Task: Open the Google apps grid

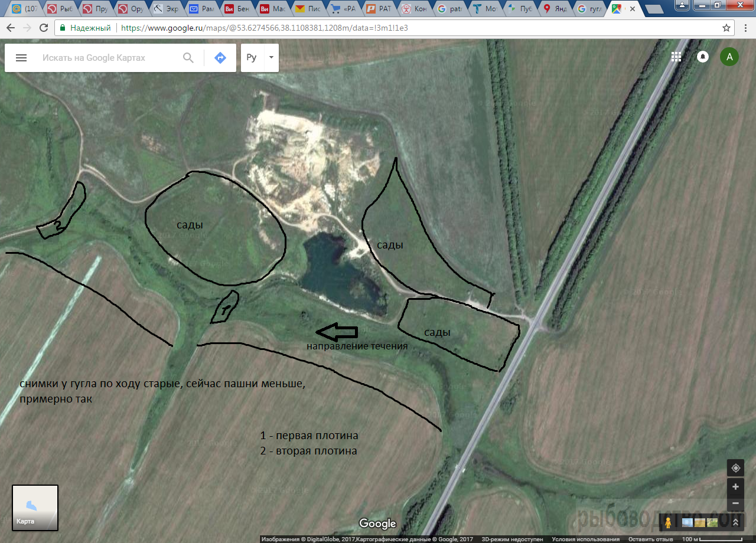Action: coord(676,57)
